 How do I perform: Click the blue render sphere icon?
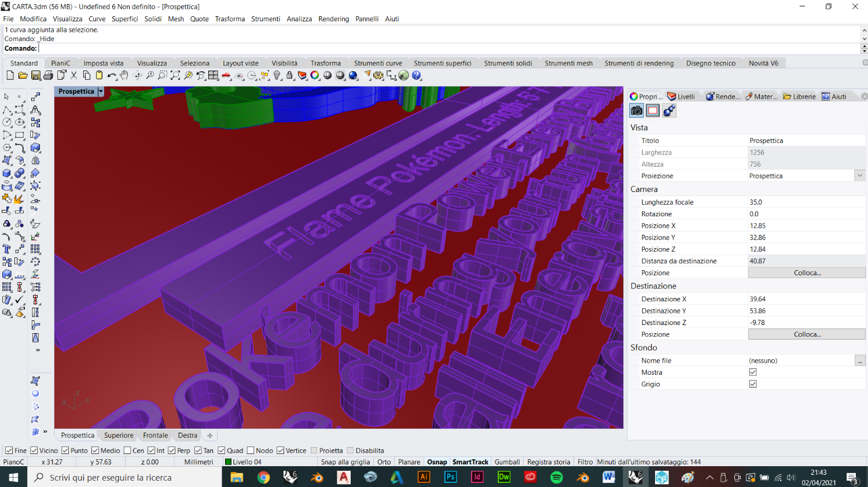(x=353, y=75)
